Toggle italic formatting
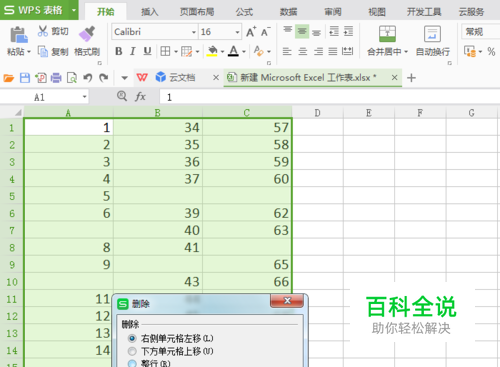 [133, 51]
